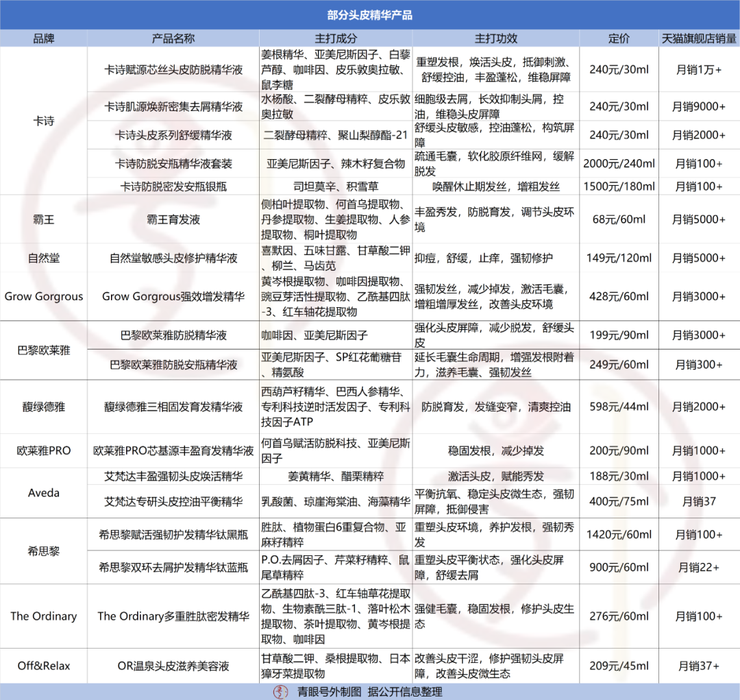
Task: Click the table title 部分头皮精华产品
Action: pyautogui.click(x=370, y=14)
